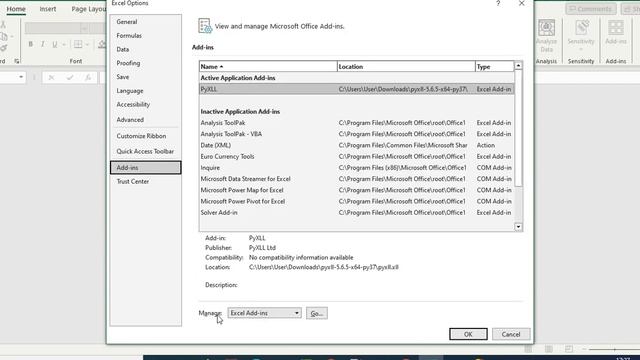Viewport: 640px width, 360px height.
Task: Sort add-ins by Location column
Action: pyautogui.click(x=406, y=66)
